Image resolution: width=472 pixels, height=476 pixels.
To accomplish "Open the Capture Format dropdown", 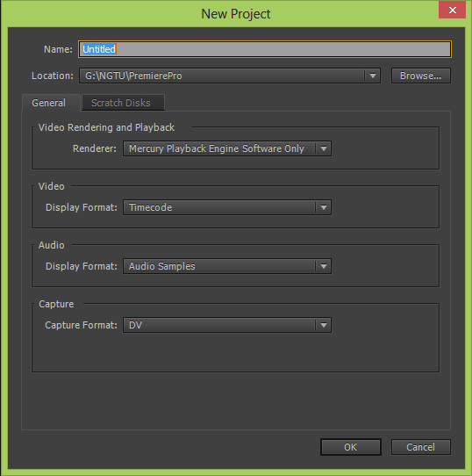I will (227, 325).
